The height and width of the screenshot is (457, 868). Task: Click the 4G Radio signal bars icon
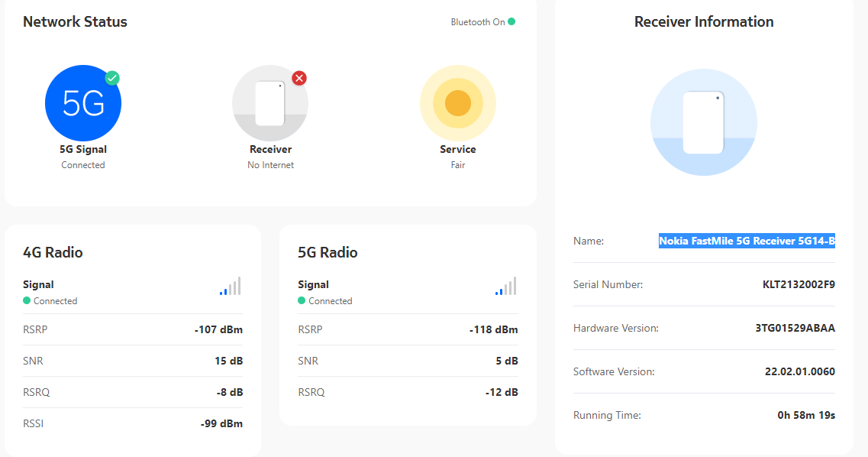(x=231, y=287)
